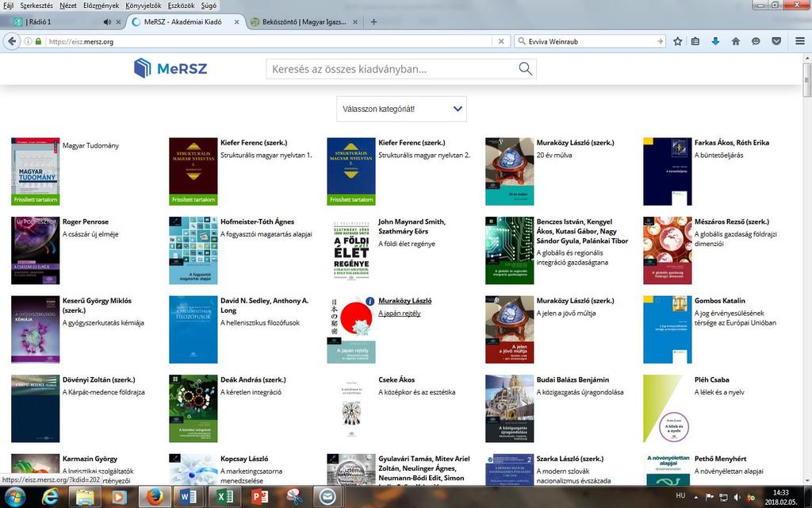Click the info icon on A japán rejtély cover
The width and height of the screenshot is (812, 508).
point(370,301)
